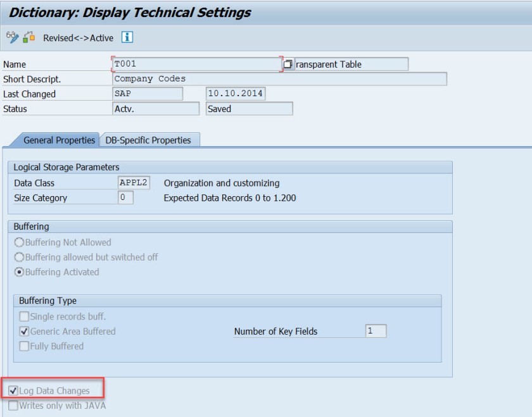Toggle Generic Area Buffered checkbox
The image size is (532, 417).
[x=25, y=331]
